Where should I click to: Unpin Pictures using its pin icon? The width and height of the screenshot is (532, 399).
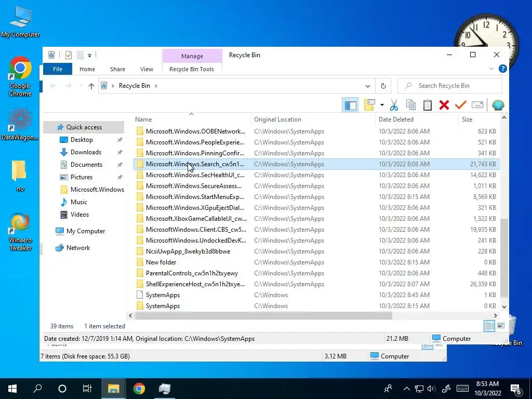pos(120,177)
